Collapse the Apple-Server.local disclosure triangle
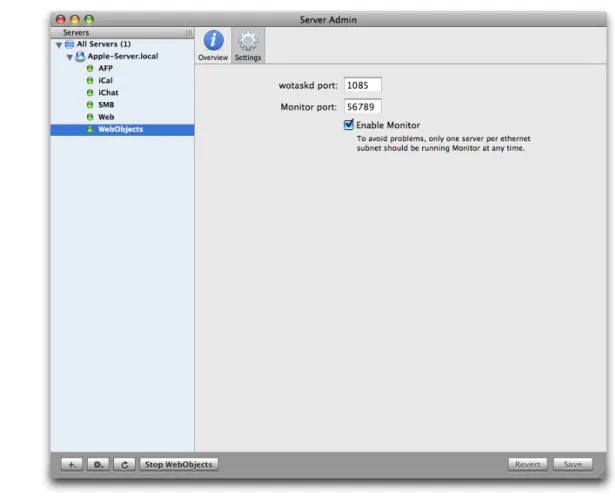Viewport: 615px width, 499px height. (x=69, y=57)
